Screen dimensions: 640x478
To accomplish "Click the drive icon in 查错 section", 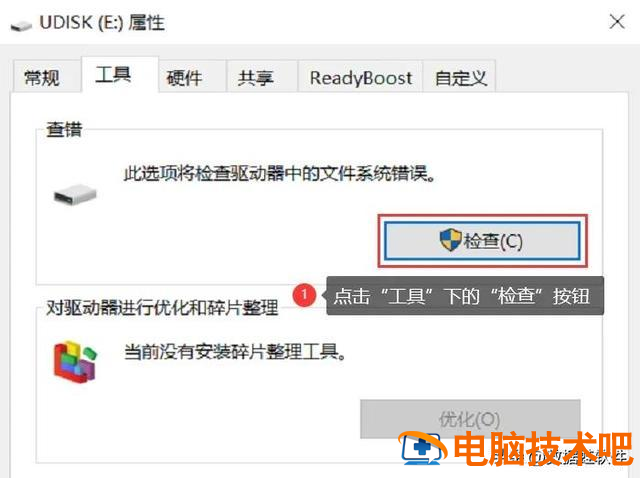I will (x=75, y=195).
